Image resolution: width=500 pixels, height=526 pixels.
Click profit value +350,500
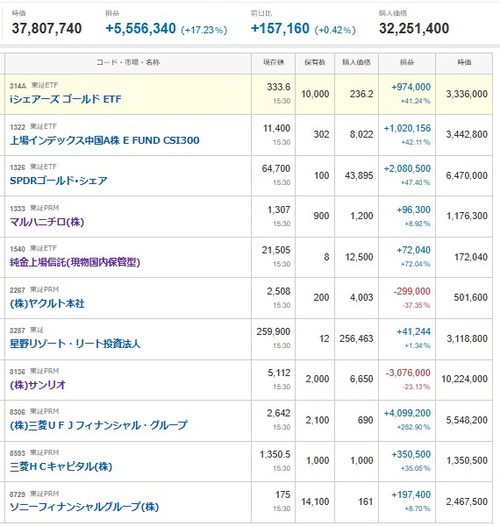click(411, 455)
